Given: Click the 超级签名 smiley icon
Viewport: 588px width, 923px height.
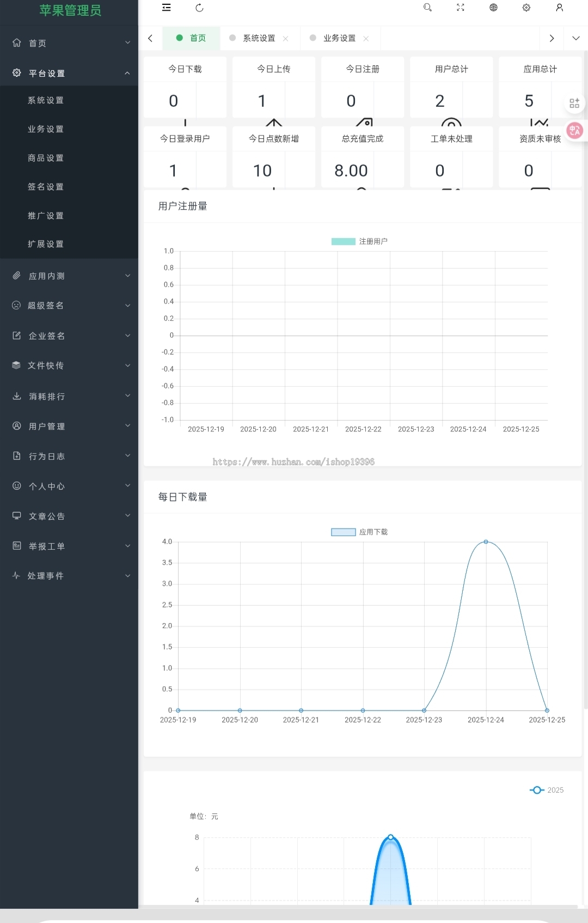Looking at the screenshot, I should (x=16, y=305).
